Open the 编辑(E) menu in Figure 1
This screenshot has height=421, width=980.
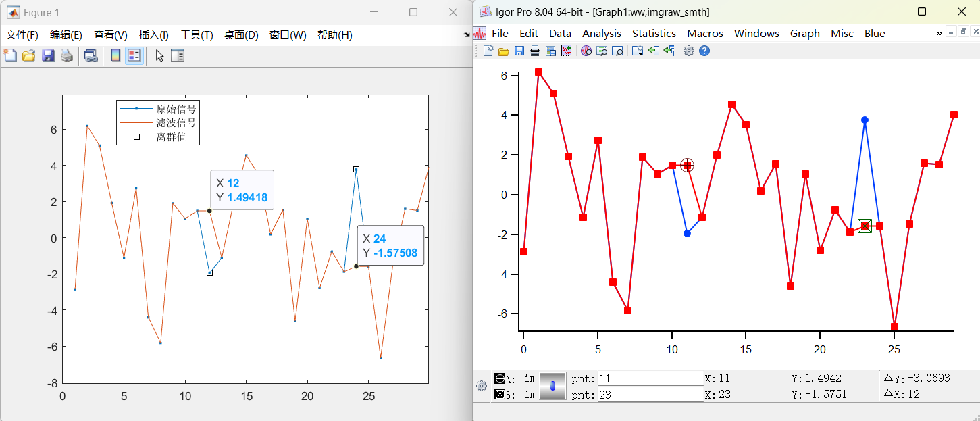pyautogui.click(x=66, y=35)
